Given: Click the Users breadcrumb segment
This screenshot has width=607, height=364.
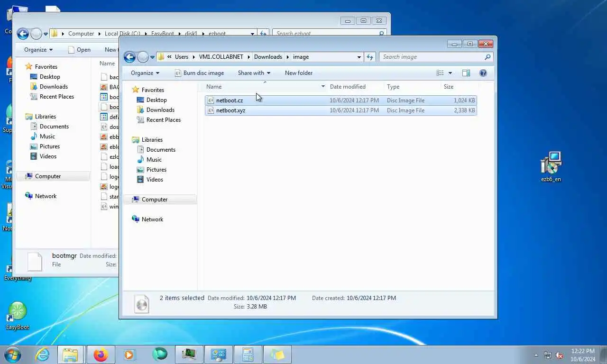Looking at the screenshot, I should coord(182,57).
